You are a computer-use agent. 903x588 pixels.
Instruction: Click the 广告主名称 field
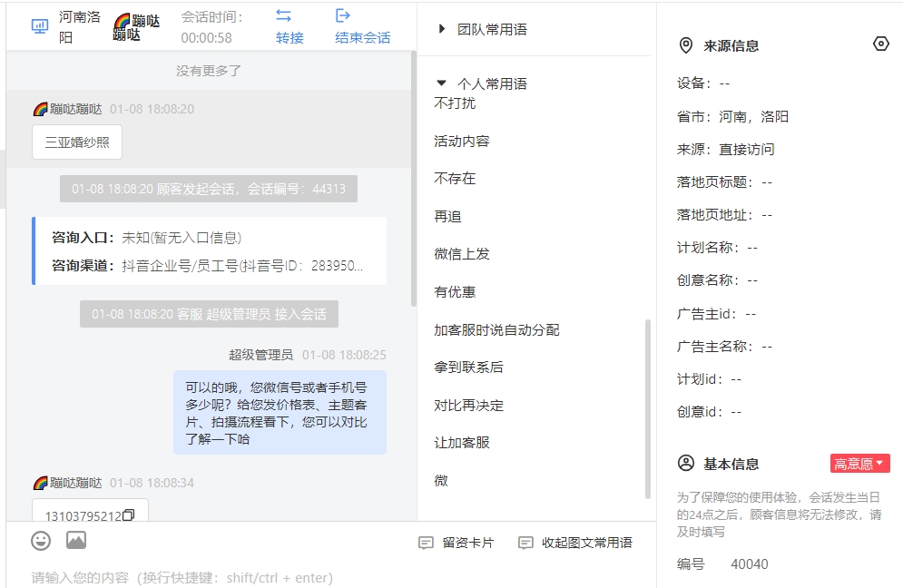point(724,347)
